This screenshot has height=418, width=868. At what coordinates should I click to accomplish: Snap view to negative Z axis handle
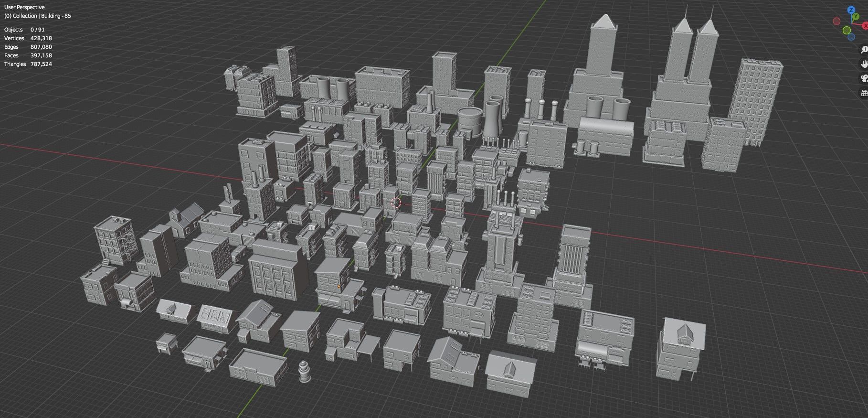(851, 37)
